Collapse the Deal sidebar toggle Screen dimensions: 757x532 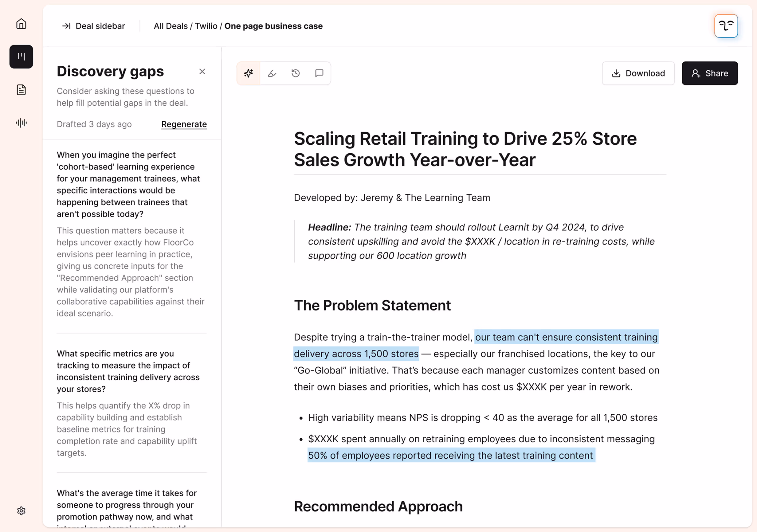pos(94,26)
